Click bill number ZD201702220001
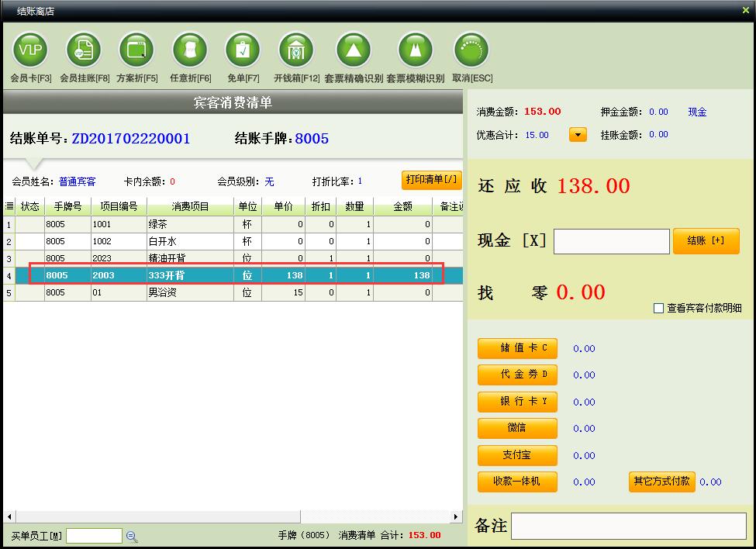 [131, 139]
